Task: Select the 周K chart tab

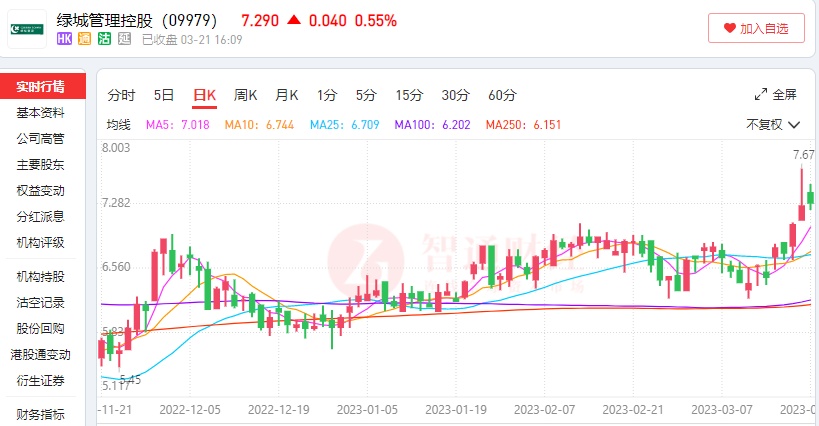Action: coord(245,96)
